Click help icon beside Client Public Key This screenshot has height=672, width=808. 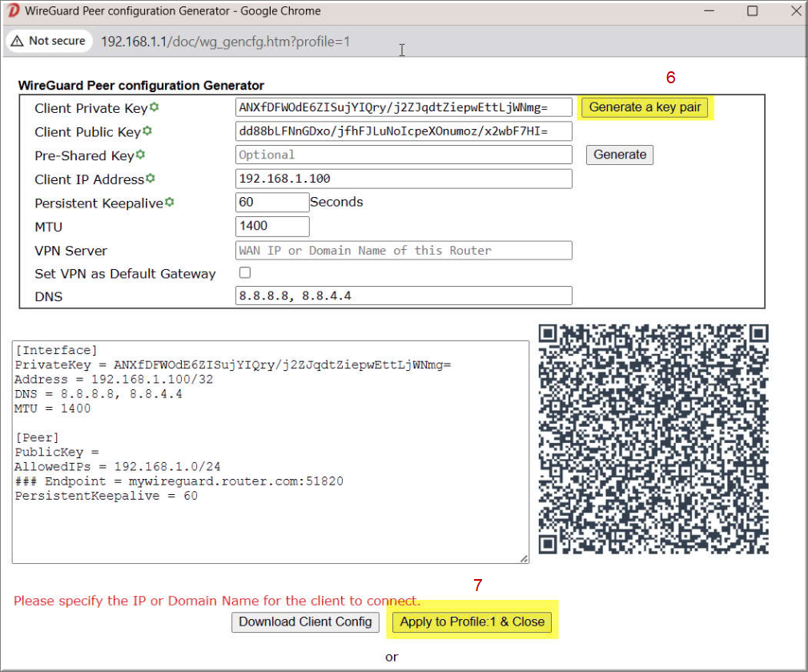click(x=147, y=131)
